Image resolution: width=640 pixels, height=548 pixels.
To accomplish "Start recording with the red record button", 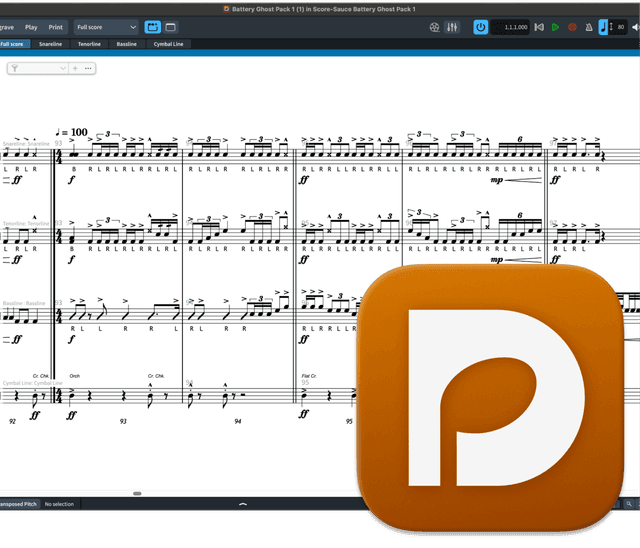I will coord(572,27).
